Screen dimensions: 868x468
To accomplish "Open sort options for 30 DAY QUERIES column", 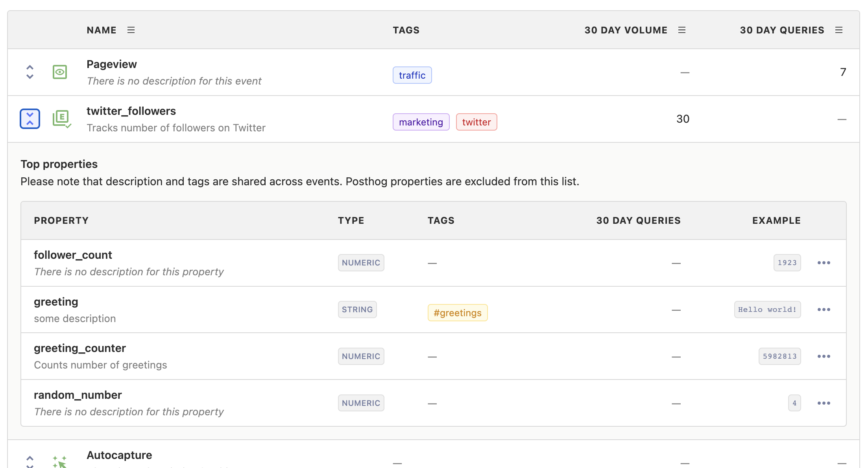I will pyautogui.click(x=839, y=29).
